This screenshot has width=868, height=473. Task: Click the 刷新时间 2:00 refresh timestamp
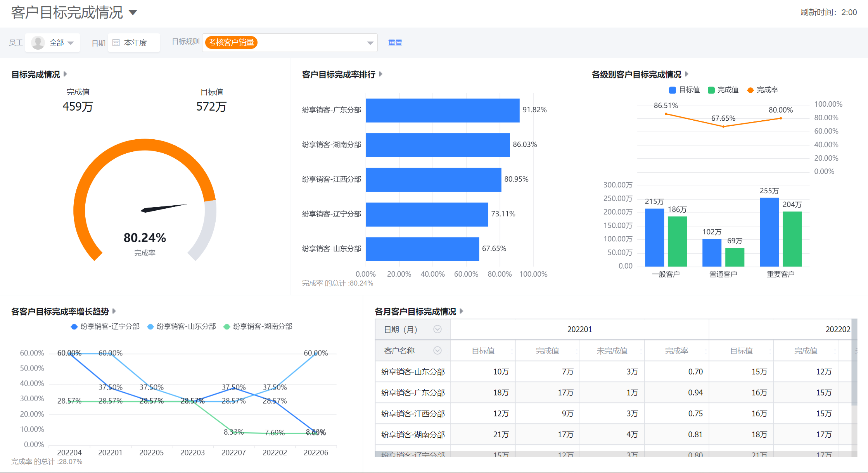click(828, 12)
